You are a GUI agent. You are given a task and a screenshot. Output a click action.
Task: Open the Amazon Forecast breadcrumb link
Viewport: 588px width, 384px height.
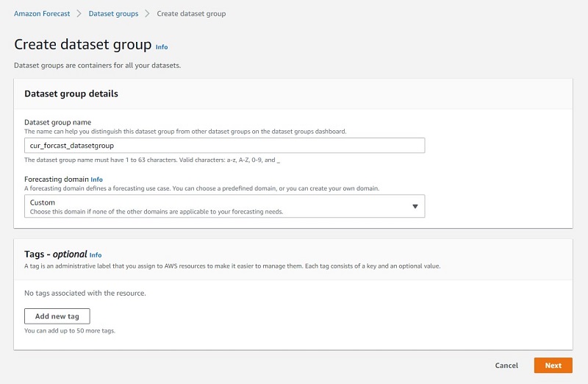pos(42,13)
